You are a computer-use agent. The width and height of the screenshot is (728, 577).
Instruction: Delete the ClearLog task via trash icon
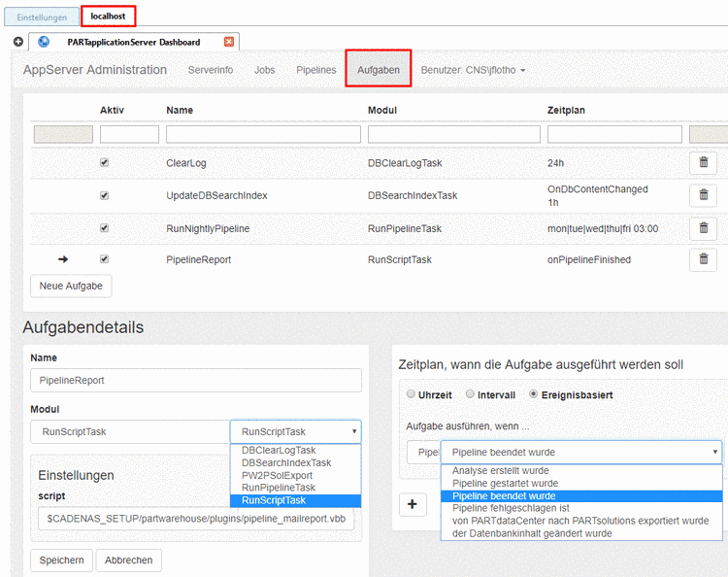(x=703, y=163)
